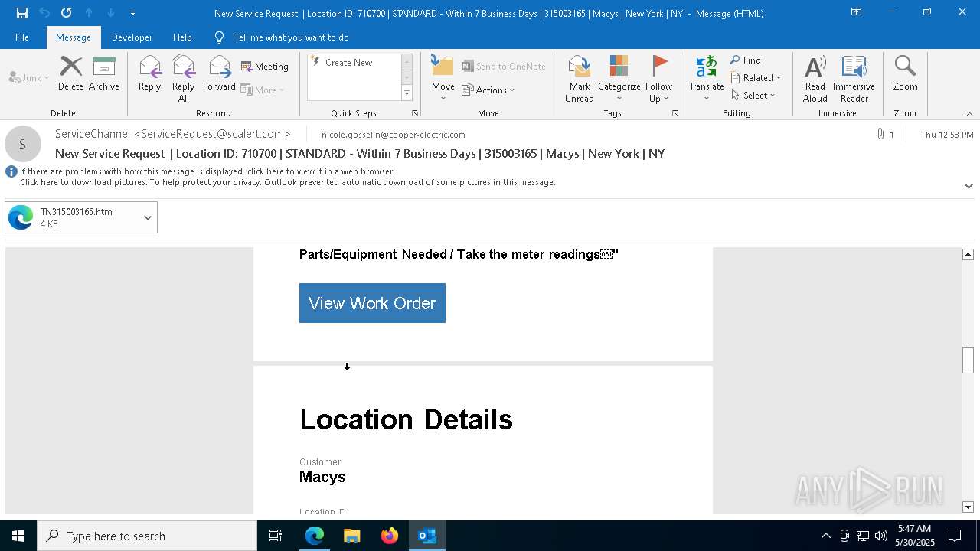Screen dimensions: 980x551
Task: Open the Junk dropdown
Action: coord(29,77)
